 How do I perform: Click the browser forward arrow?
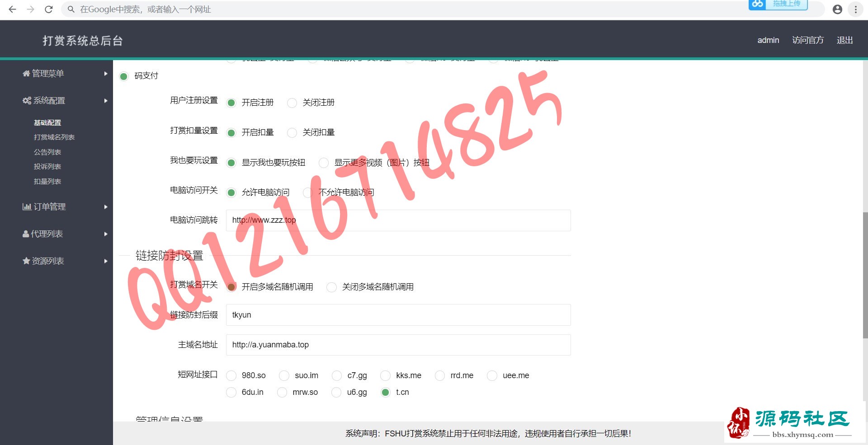tap(30, 9)
